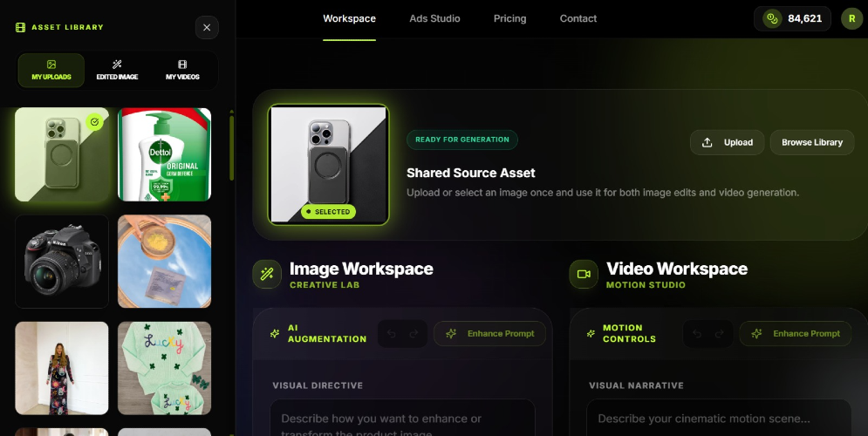Click the Upload button
868x436 pixels.
(x=728, y=142)
